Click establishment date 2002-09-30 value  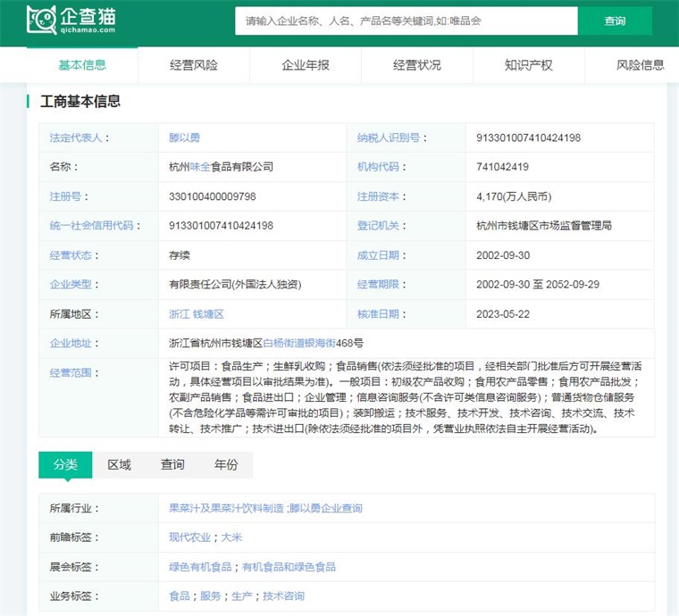coord(503,255)
